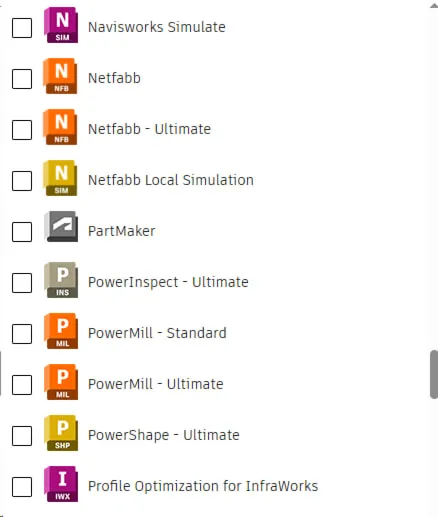Click the Navisworks Simulate product icon

(x=61, y=25)
